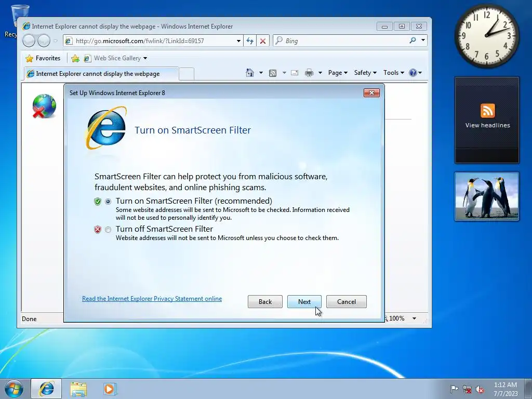Click Internet Explorer taskbar icon
The image size is (532, 399).
pyautogui.click(x=46, y=389)
